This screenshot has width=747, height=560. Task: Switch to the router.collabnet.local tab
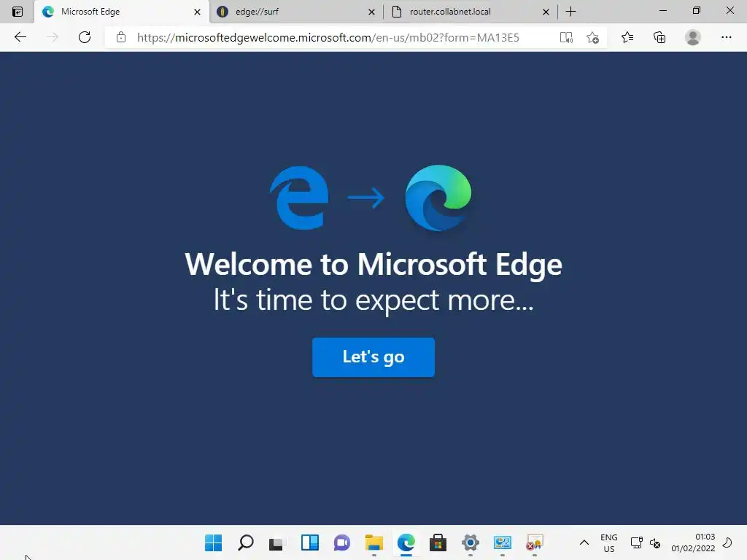pos(471,12)
